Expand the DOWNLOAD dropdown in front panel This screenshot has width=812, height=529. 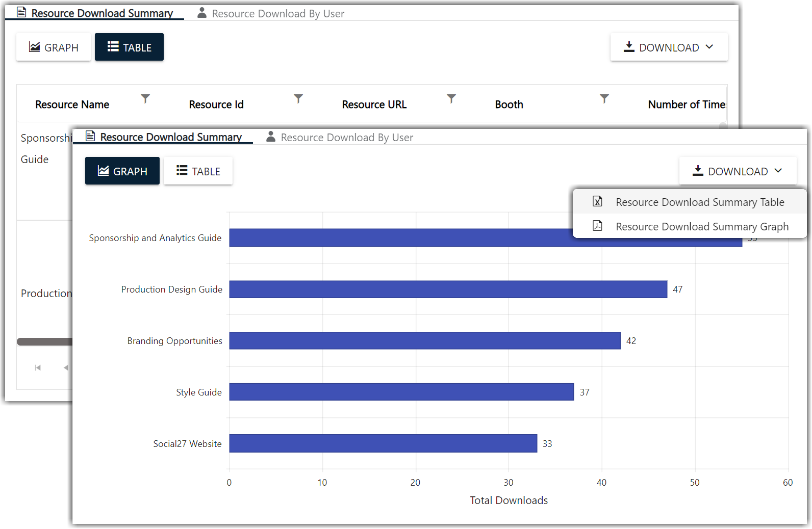point(738,171)
